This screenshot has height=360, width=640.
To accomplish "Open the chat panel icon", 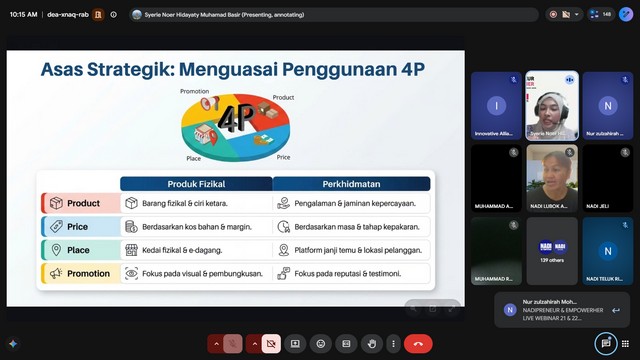I will tap(606, 344).
